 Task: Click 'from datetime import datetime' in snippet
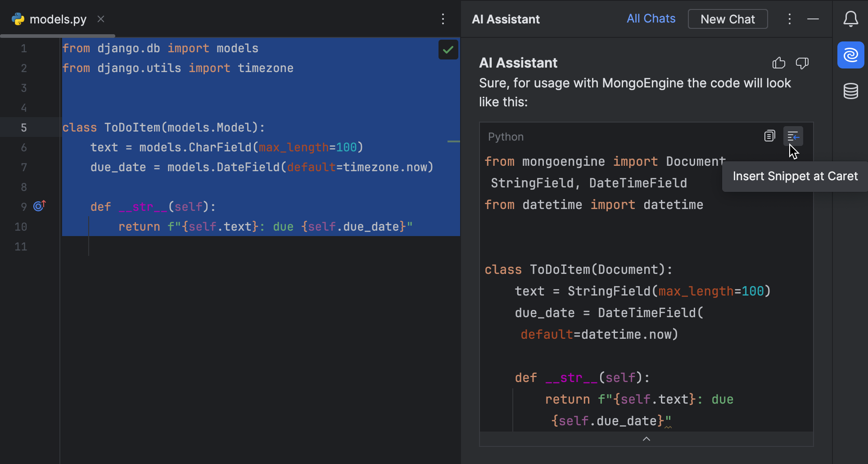(594, 205)
